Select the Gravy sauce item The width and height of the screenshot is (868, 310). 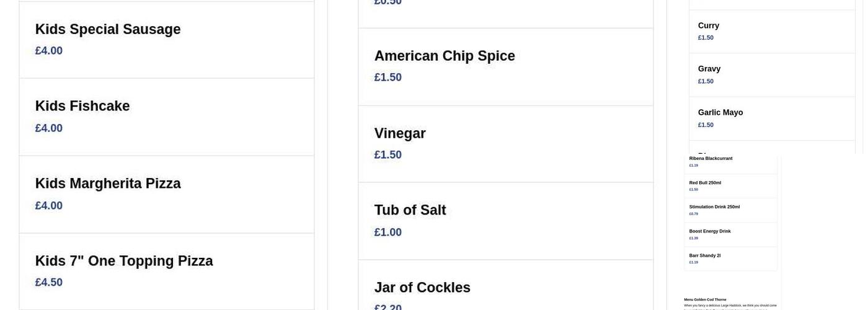(x=709, y=69)
